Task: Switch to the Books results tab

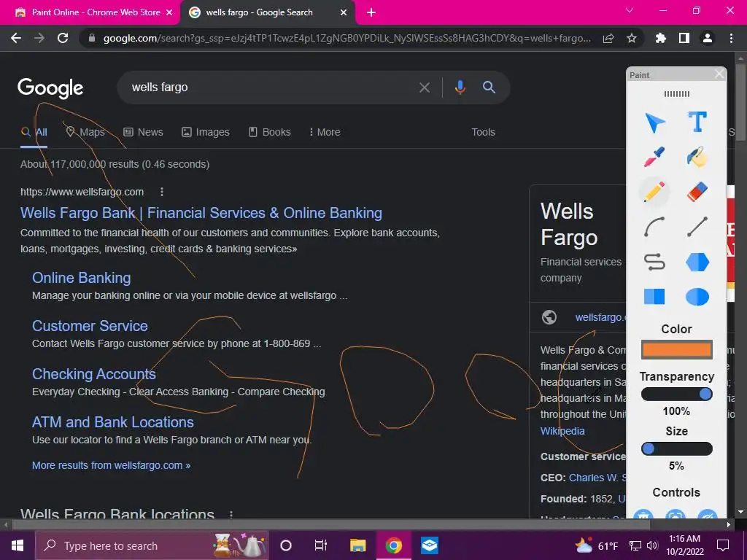Action: (270, 132)
